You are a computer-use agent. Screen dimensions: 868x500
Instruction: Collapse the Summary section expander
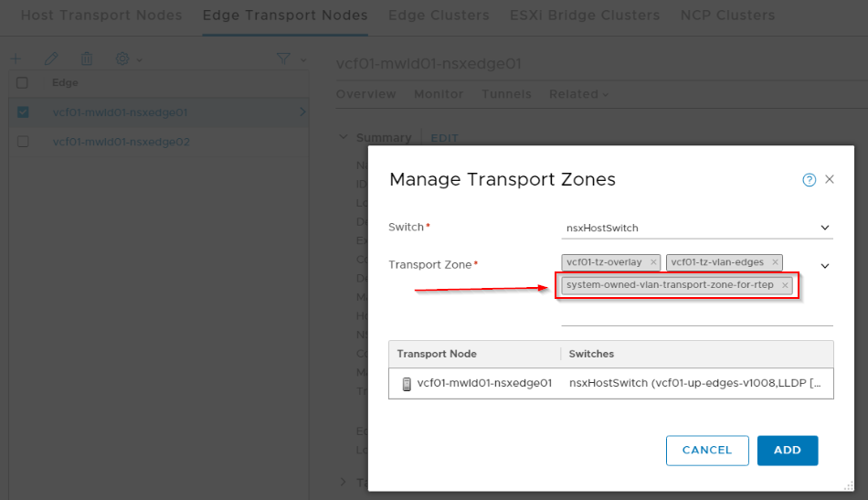tap(344, 137)
